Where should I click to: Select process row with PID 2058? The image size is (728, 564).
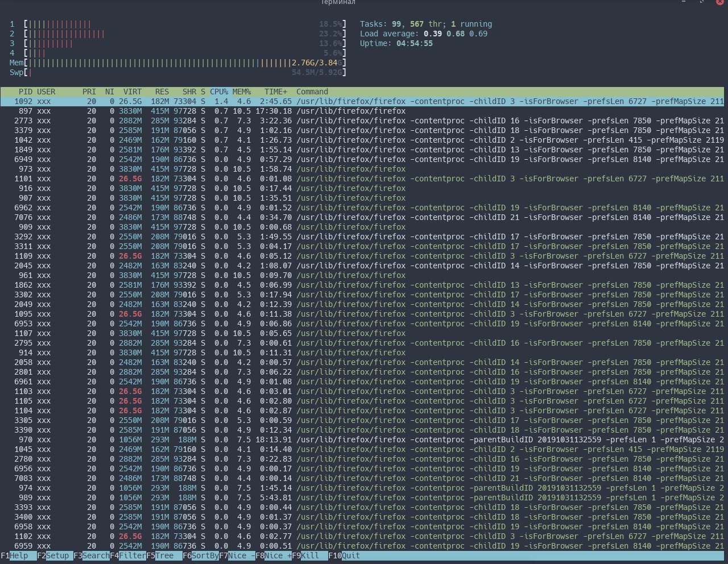[x=362, y=362]
